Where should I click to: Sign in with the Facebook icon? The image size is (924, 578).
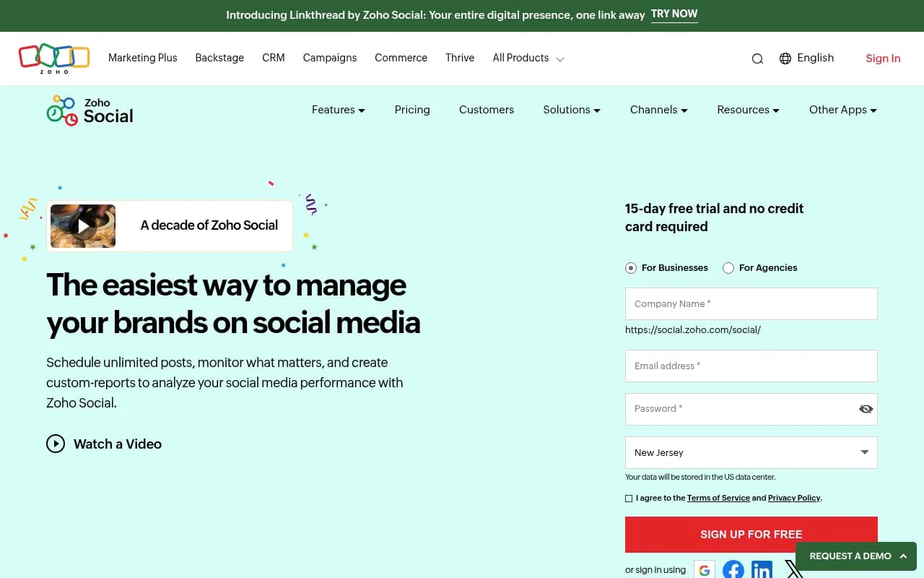click(x=733, y=569)
